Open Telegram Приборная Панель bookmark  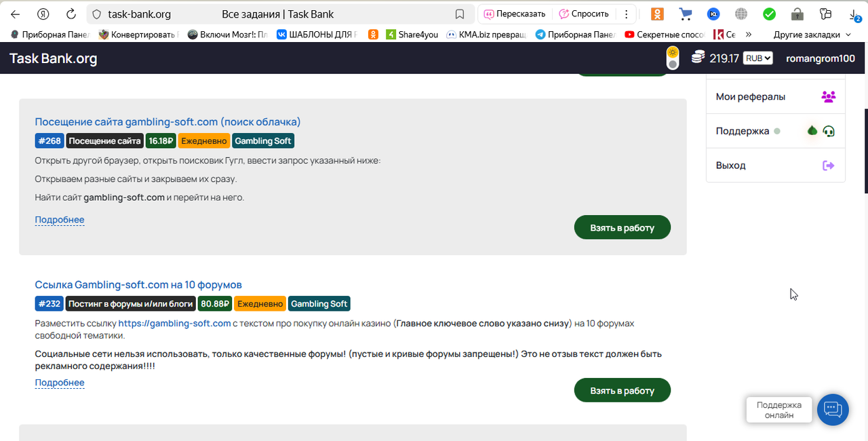pyautogui.click(x=575, y=35)
